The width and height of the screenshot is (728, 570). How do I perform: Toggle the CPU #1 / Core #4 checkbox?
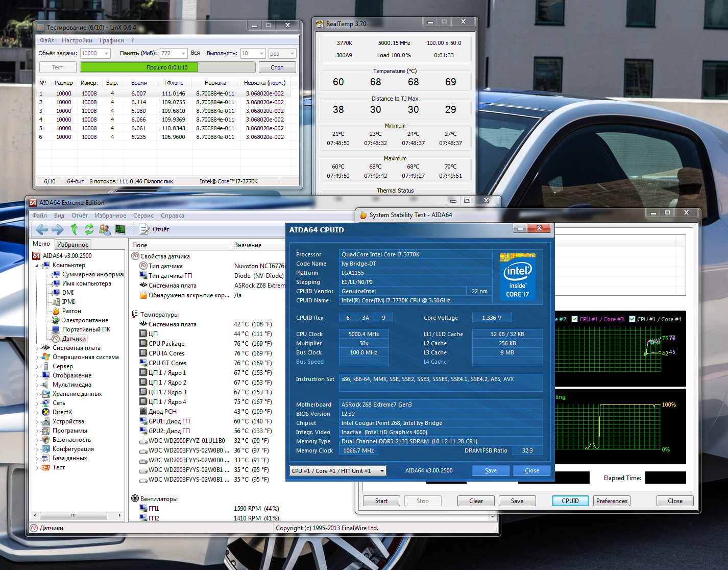tap(632, 319)
